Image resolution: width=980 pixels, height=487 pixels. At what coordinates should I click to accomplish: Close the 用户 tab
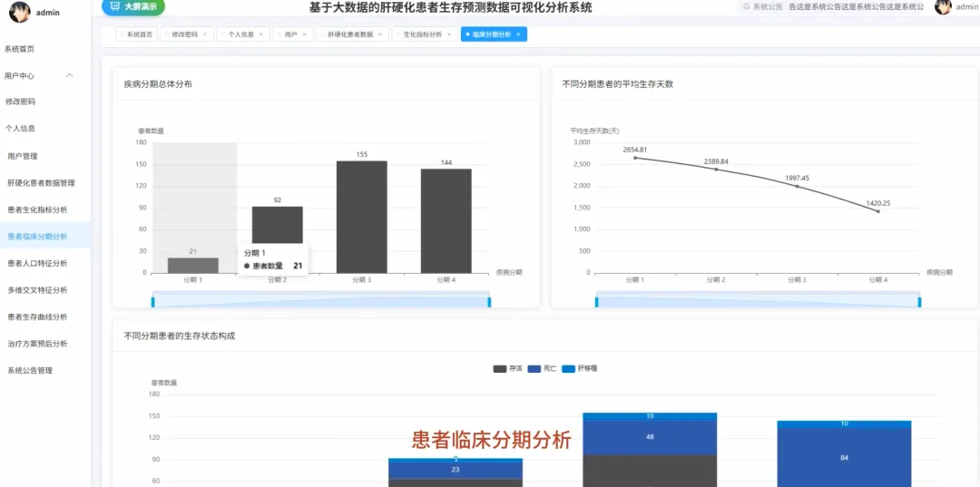(304, 34)
